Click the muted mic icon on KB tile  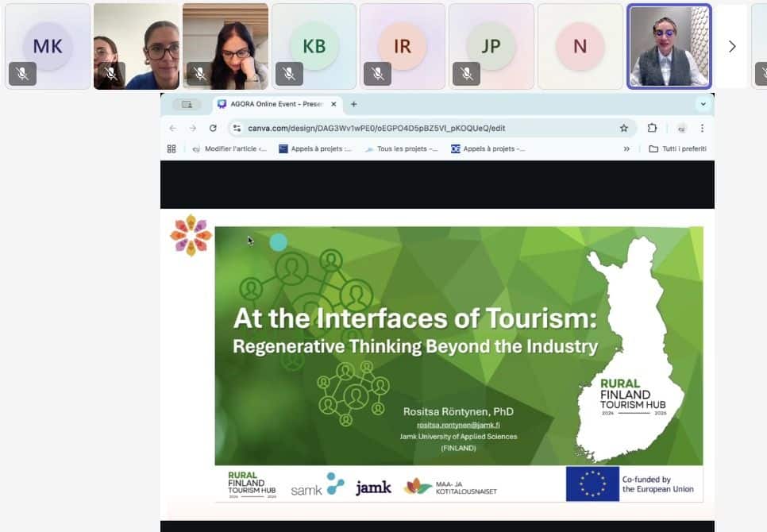pyautogui.click(x=289, y=74)
